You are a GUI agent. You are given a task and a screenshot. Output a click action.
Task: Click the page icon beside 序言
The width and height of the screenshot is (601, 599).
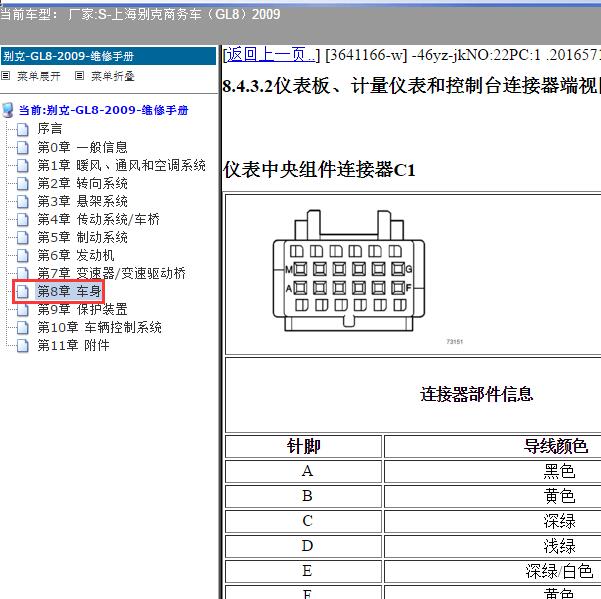click(23, 130)
